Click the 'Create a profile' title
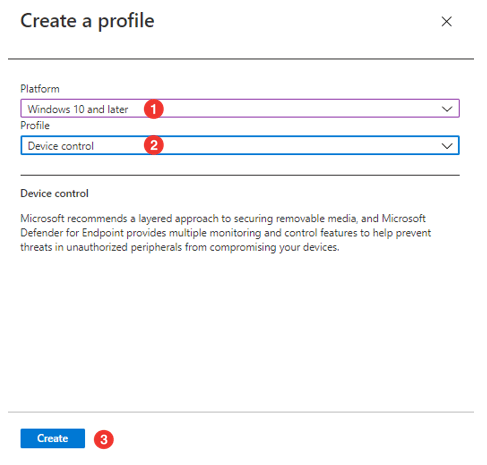 [87, 21]
